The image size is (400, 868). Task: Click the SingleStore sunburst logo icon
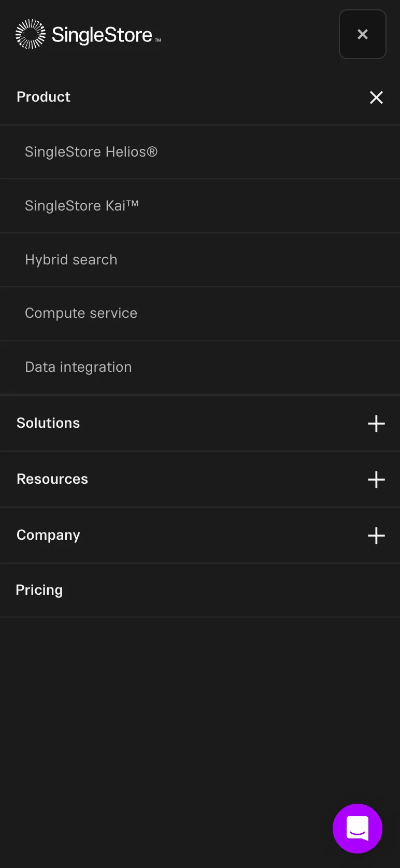coord(31,34)
